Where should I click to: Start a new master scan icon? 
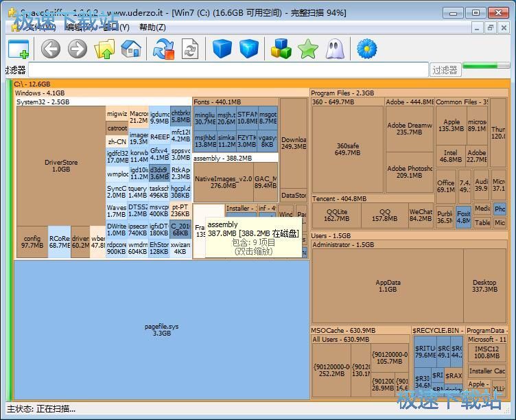[163, 49]
